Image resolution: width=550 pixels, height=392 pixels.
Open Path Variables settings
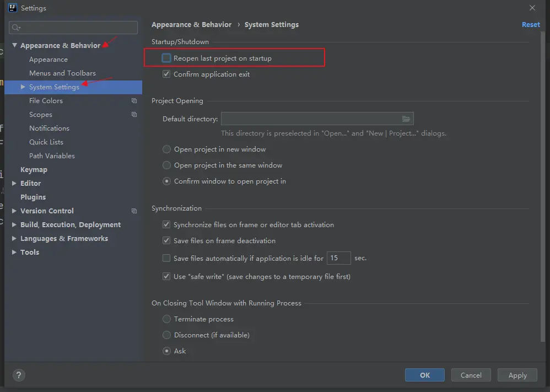52,156
